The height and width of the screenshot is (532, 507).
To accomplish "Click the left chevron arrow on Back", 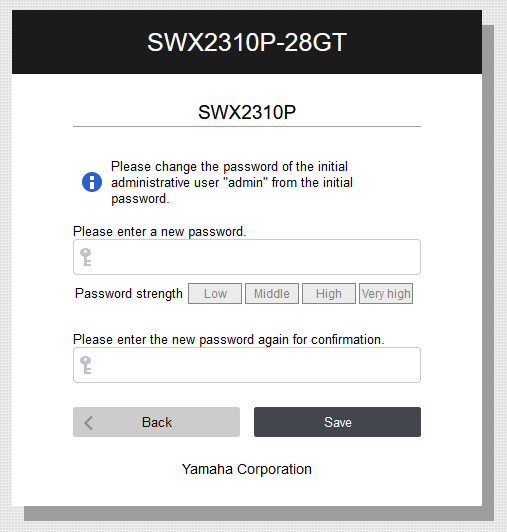I will (x=89, y=423).
